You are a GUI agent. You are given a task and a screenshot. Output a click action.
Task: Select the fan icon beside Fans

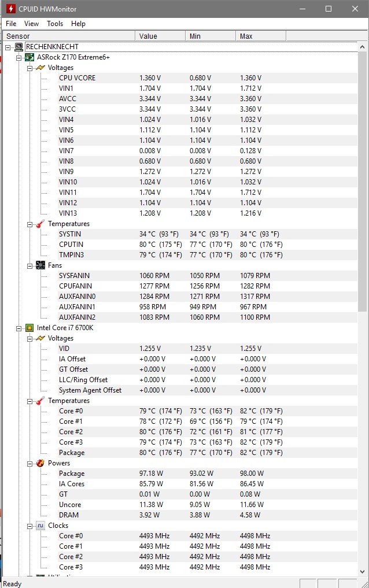click(40, 265)
